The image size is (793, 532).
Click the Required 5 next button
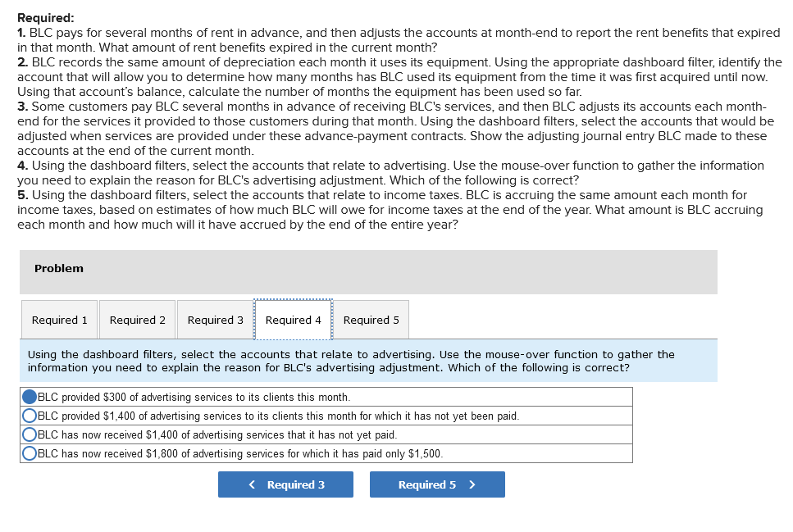pos(437,484)
